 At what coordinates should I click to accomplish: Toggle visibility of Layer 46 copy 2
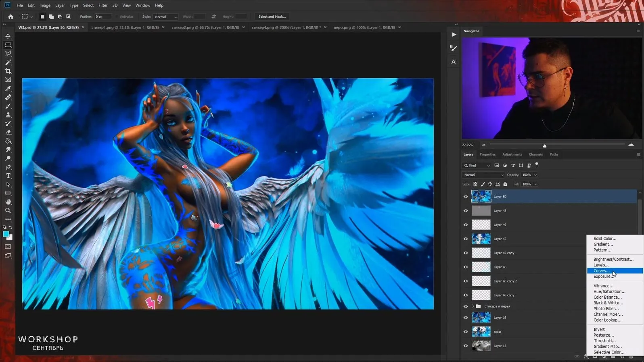click(x=466, y=281)
